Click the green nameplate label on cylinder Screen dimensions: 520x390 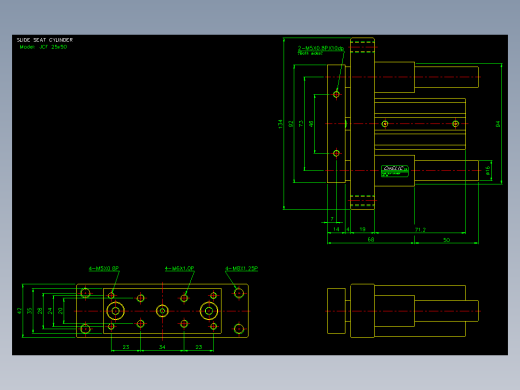point(395,171)
